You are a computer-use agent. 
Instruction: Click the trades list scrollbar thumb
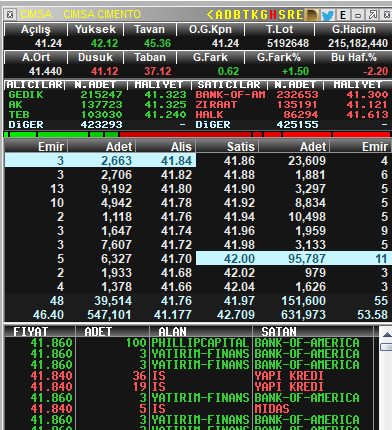386,347
